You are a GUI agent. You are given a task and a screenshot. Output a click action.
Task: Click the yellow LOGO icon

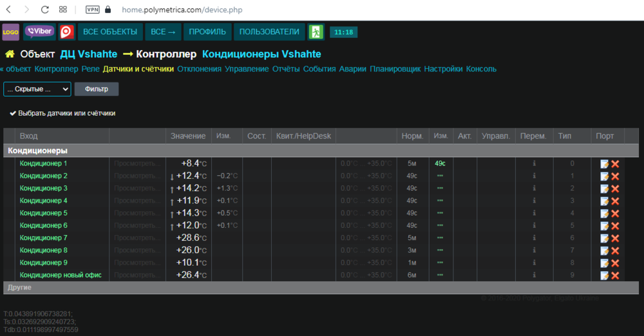point(10,32)
